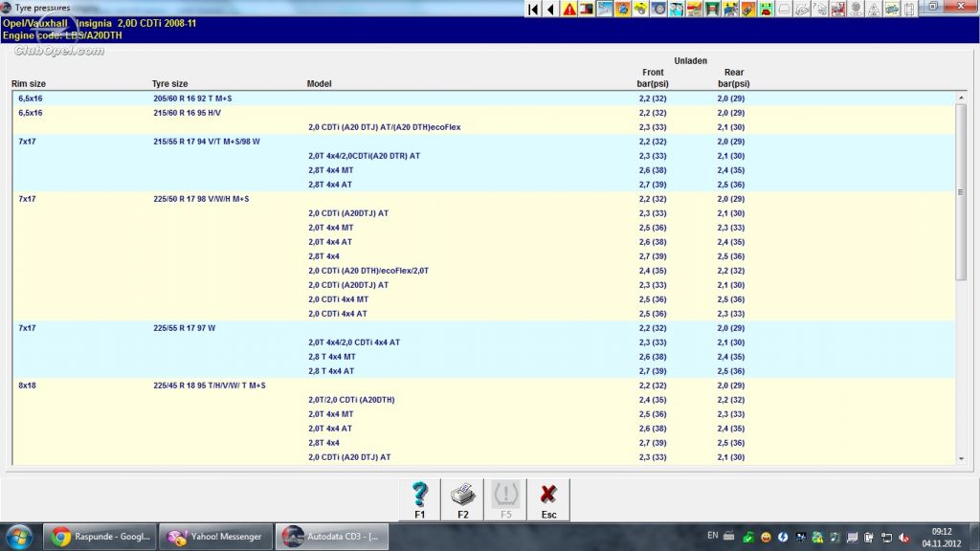Select tyre size '225/50 R 17 98 V/W/H M+S'
This screenshot has height=551, width=980.
click(201, 199)
